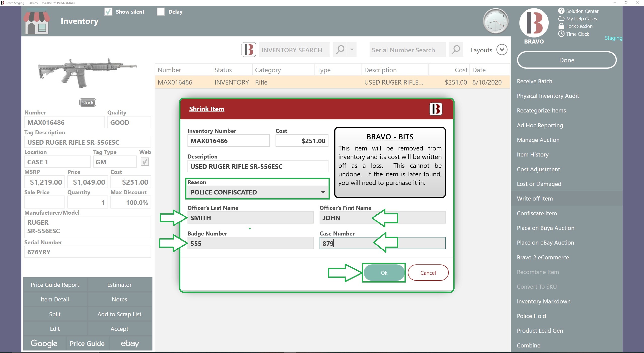
Task: Open the Price Guide button
Action: point(87,343)
